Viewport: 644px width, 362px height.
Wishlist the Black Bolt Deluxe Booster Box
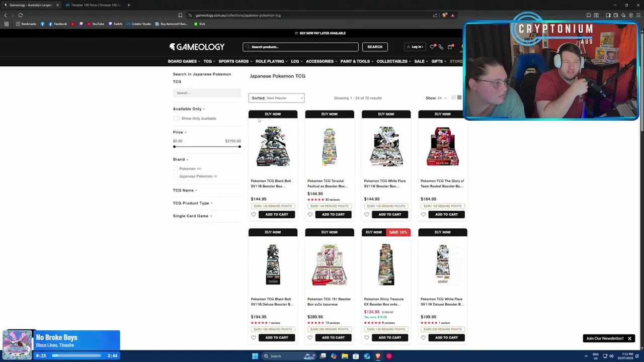click(254, 337)
